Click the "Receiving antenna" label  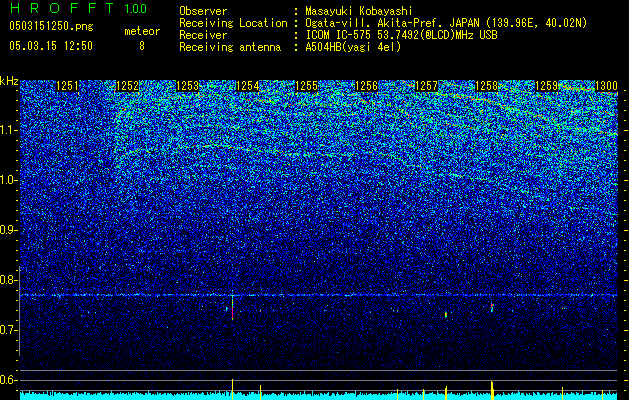pyautogui.click(x=230, y=47)
